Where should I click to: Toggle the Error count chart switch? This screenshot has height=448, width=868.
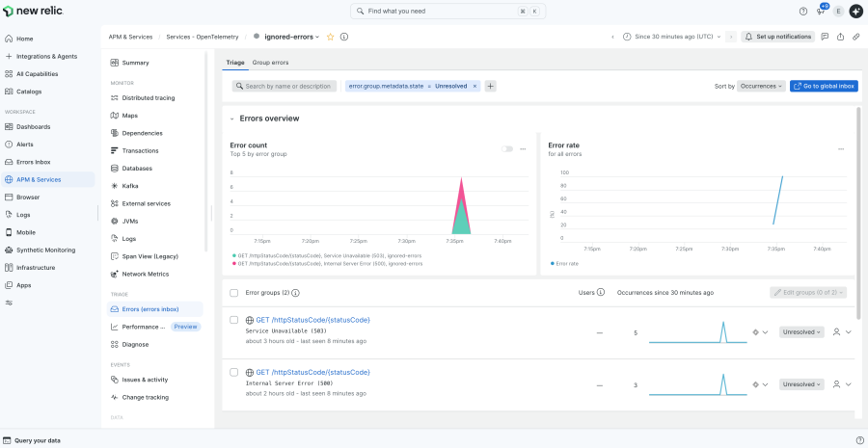click(x=507, y=149)
